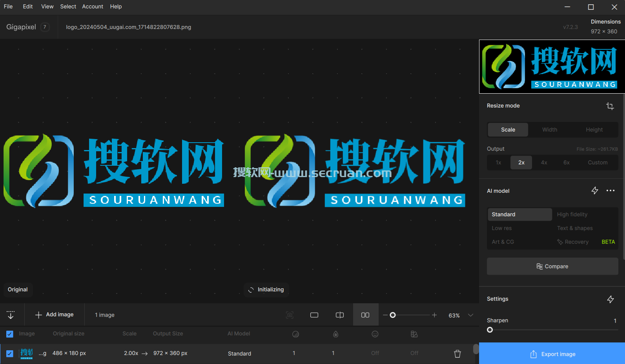Click the zoom in plus icon
The height and width of the screenshot is (364, 625).
(x=434, y=315)
